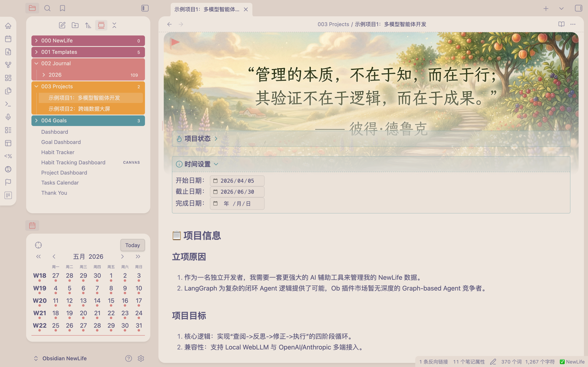Image resolution: width=588 pixels, height=367 pixels.
Task: Open the graph view ribbon icon
Action: (x=8, y=65)
